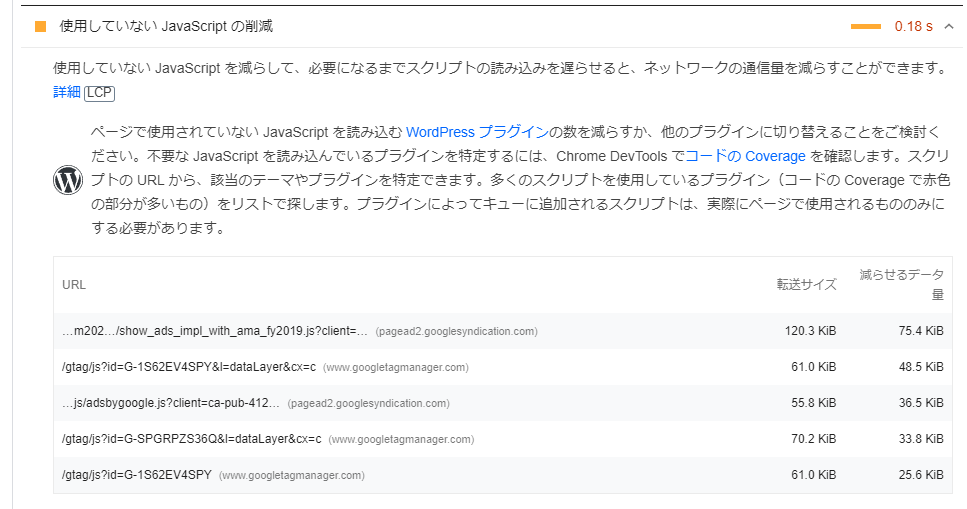
Task: Click the 55.8 KiB transfer size cell
Action: coord(813,403)
